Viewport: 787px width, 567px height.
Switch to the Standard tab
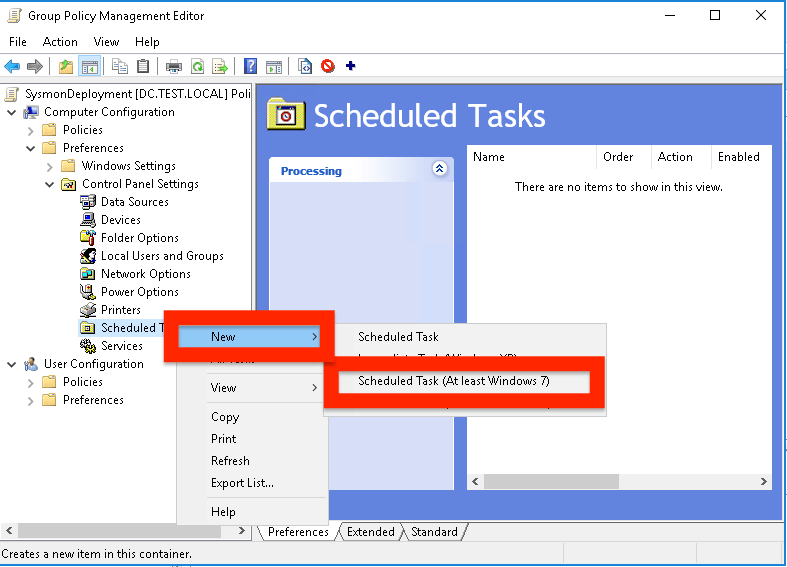434,532
